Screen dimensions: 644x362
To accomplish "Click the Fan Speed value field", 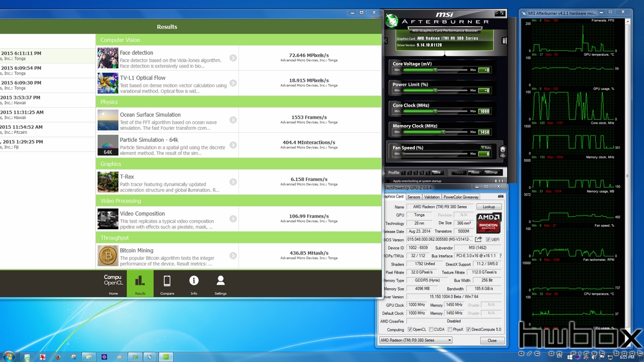I will click(x=484, y=154).
